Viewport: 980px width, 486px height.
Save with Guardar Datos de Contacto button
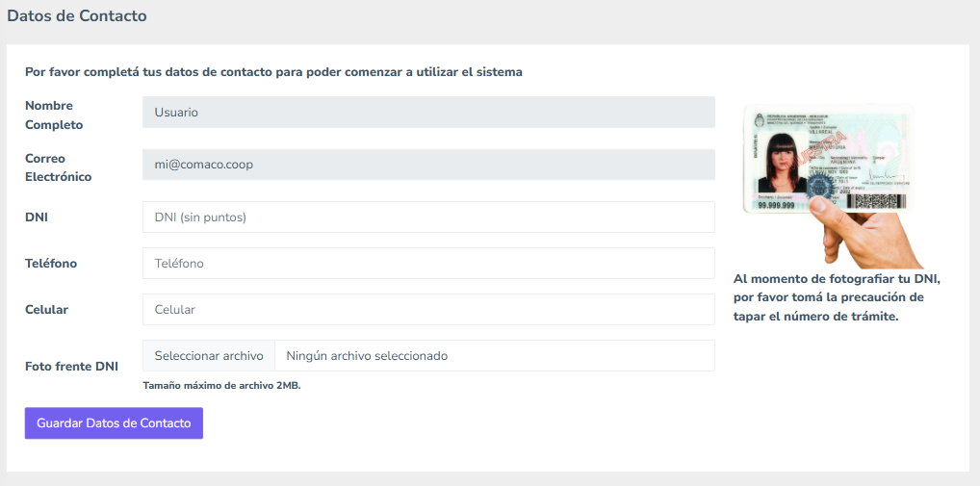click(x=114, y=423)
